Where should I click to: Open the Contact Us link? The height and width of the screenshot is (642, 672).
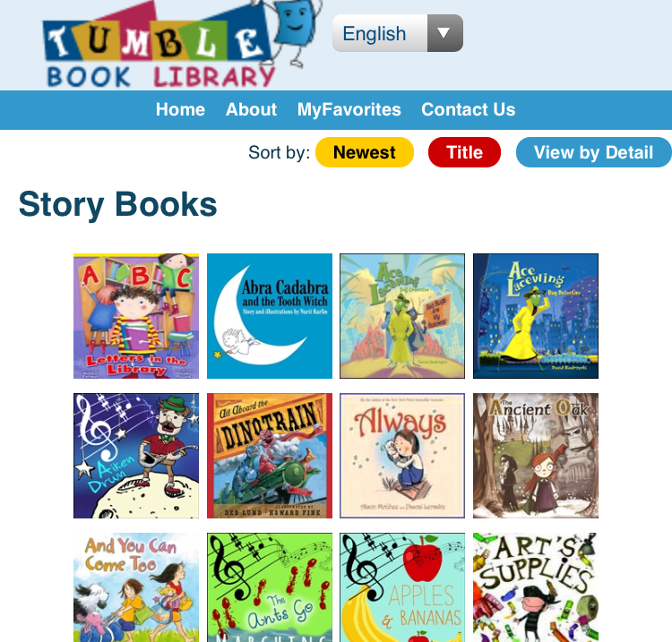[468, 109]
